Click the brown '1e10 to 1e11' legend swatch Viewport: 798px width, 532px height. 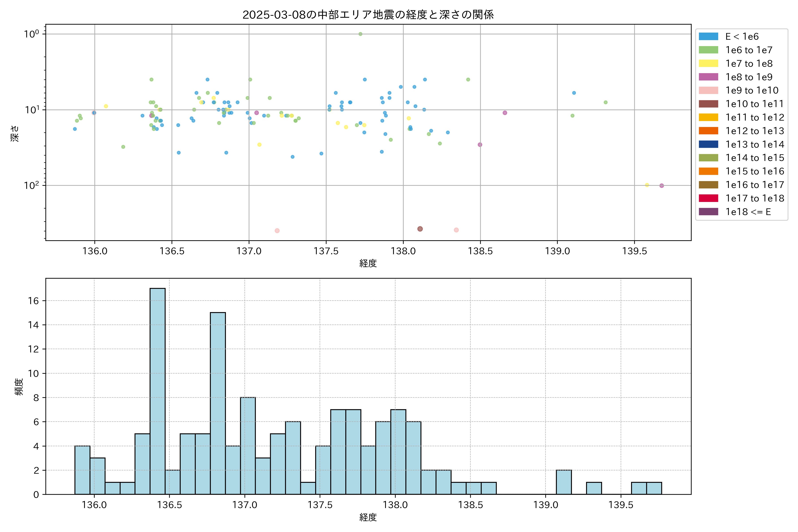coord(708,104)
